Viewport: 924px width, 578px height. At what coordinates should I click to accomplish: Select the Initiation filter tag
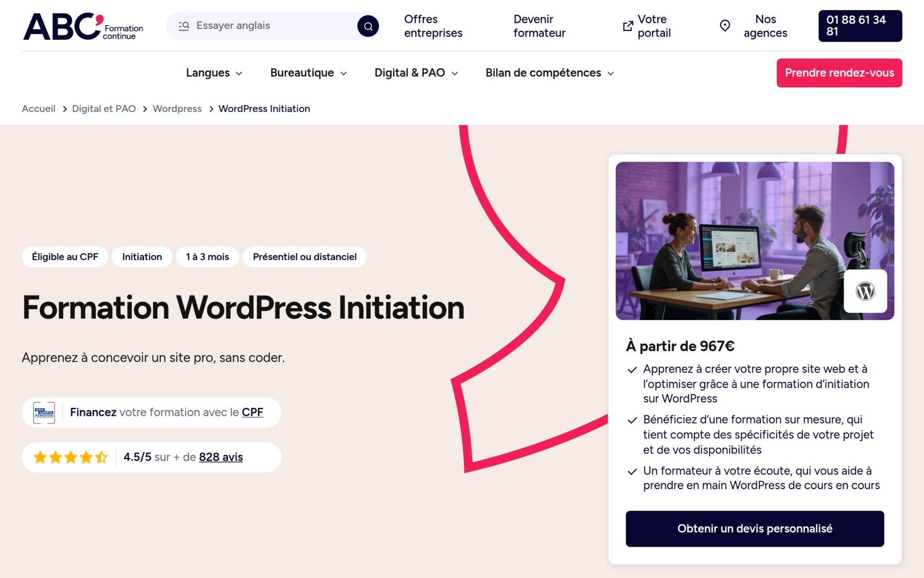[x=141, y=256]
